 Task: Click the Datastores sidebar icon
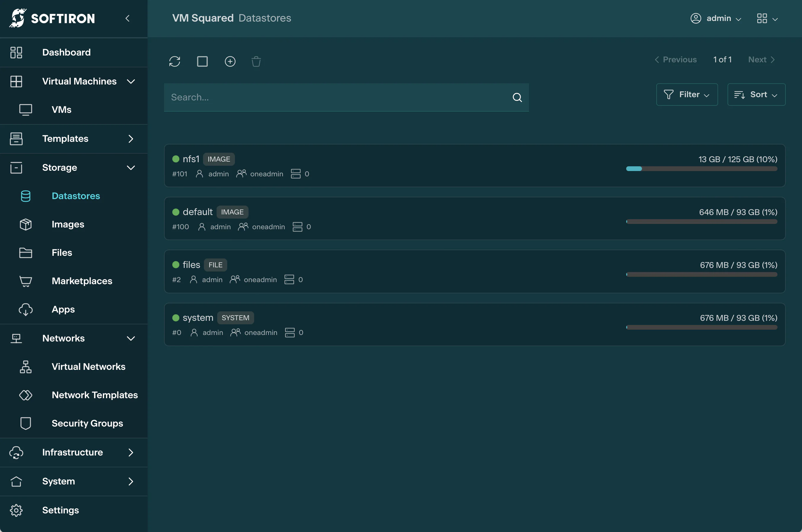(24, 195)
